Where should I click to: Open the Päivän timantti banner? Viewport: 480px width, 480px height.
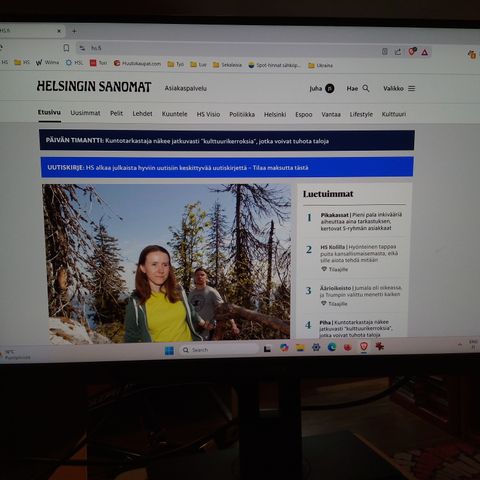(x=227, y=140)
